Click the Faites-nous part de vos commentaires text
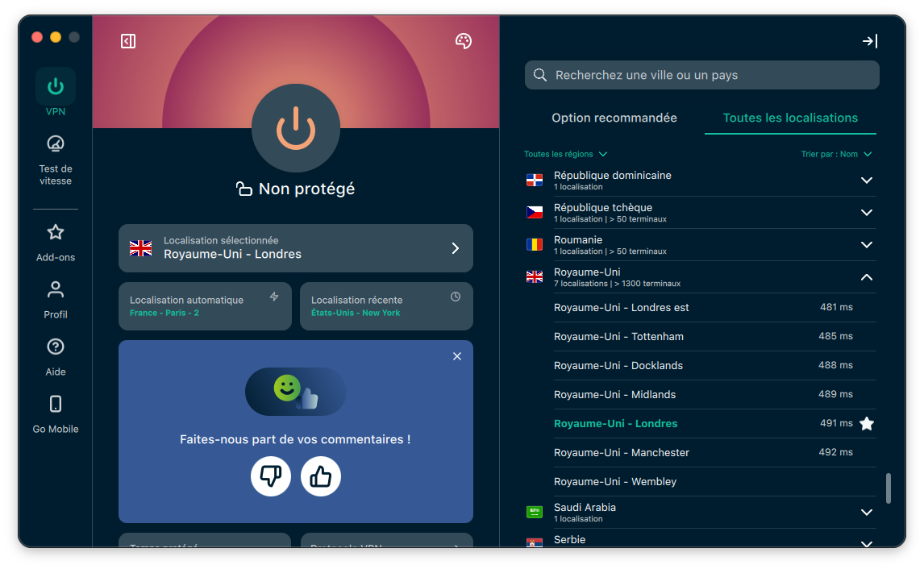924x569 pixels. (x=295, y=439)
